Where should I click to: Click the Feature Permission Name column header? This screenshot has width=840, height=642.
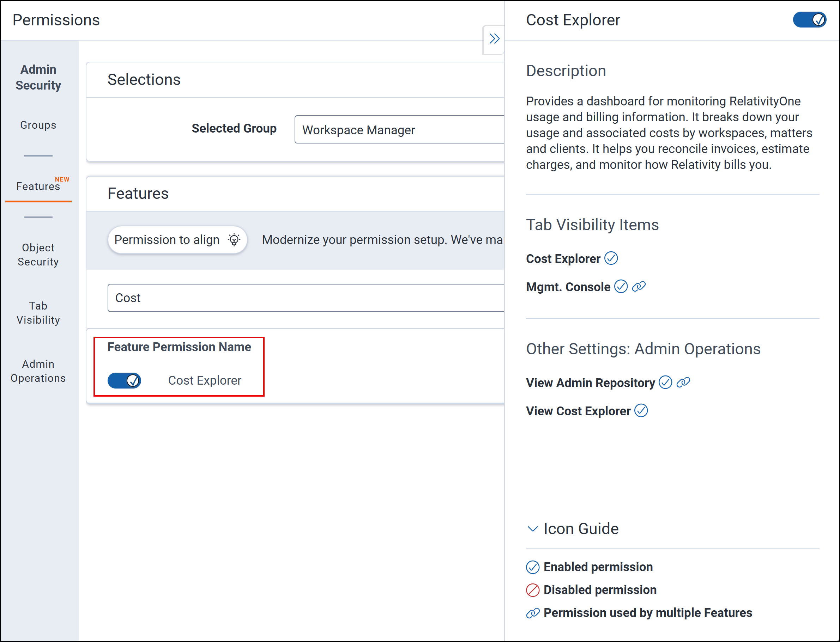pyautogui.click(x=179, y=347)
